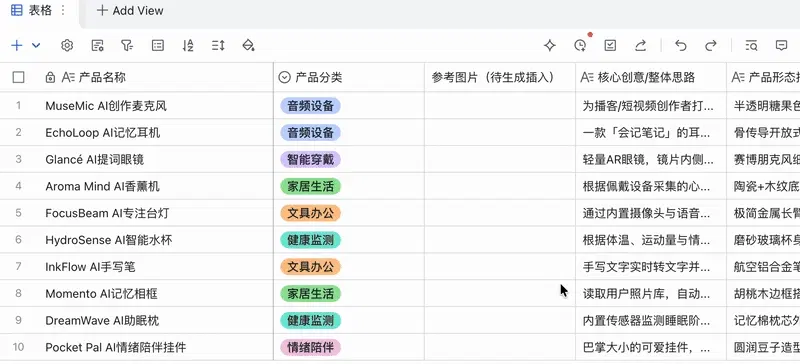Screen dimensions: 800x364
Task: Click the 产品分类 column header
Action: tap(349, 77)
